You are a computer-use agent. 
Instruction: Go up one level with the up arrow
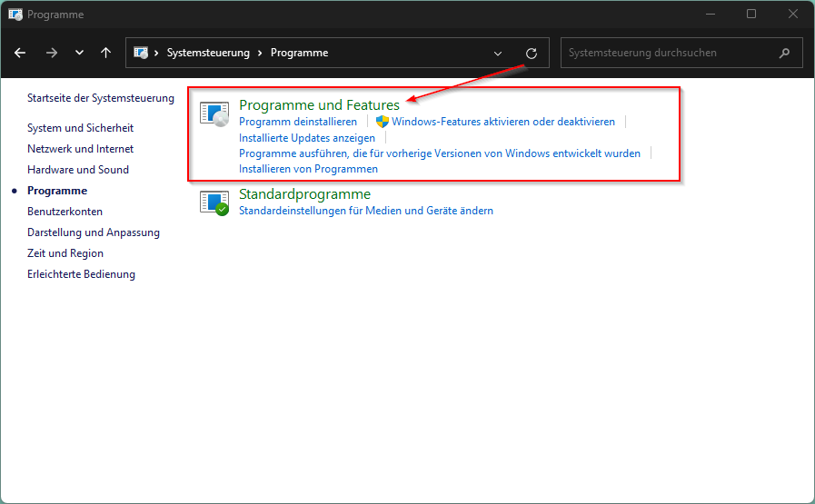click(105, 53)
